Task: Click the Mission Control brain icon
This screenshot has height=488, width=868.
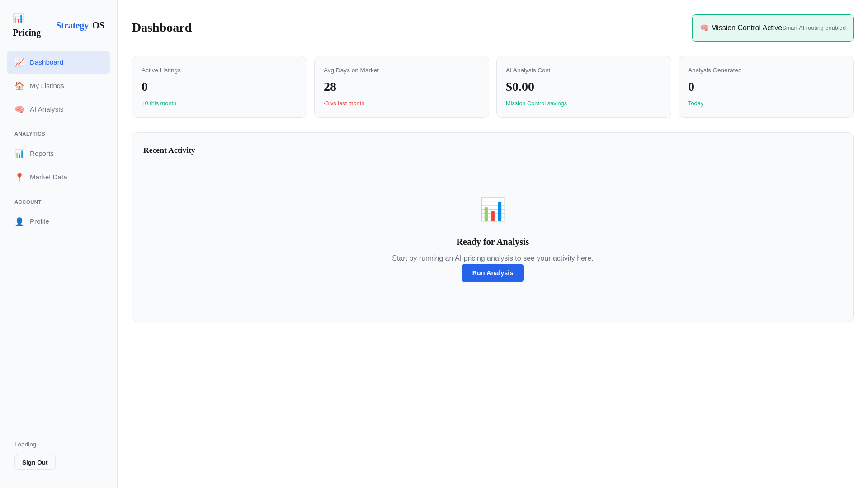Action: (x=704, y=28)
